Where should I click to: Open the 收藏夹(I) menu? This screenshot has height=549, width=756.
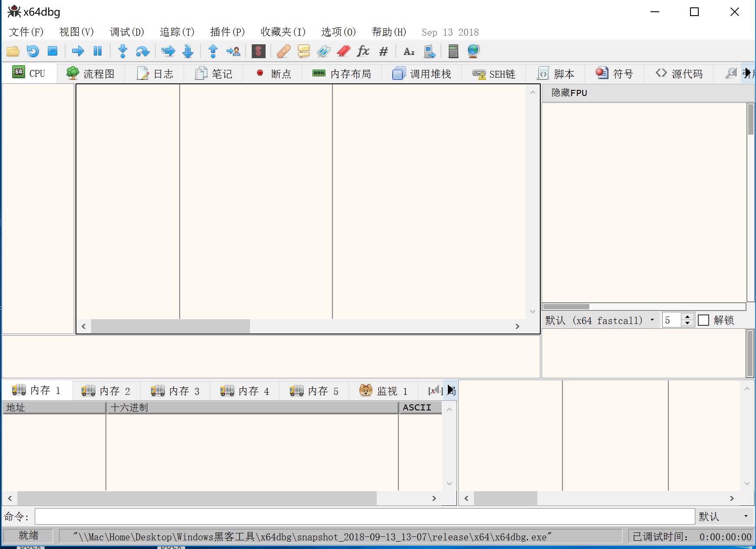tap(283, 32)
